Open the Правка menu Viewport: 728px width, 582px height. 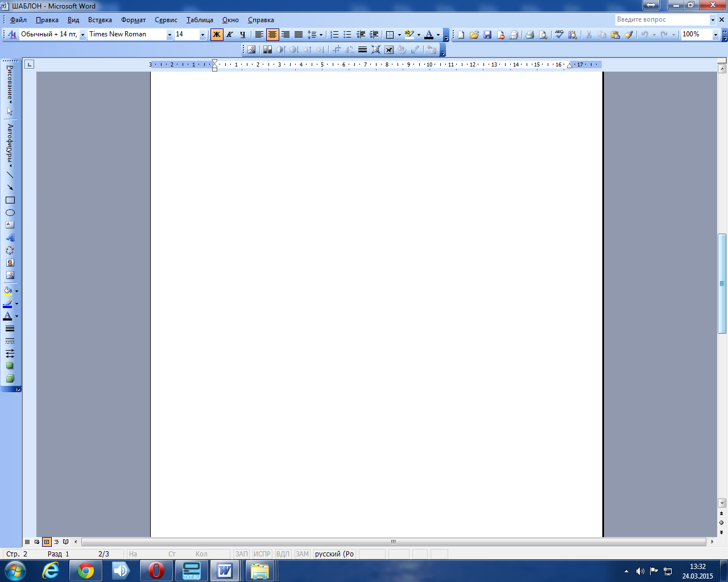coord(47,20)
